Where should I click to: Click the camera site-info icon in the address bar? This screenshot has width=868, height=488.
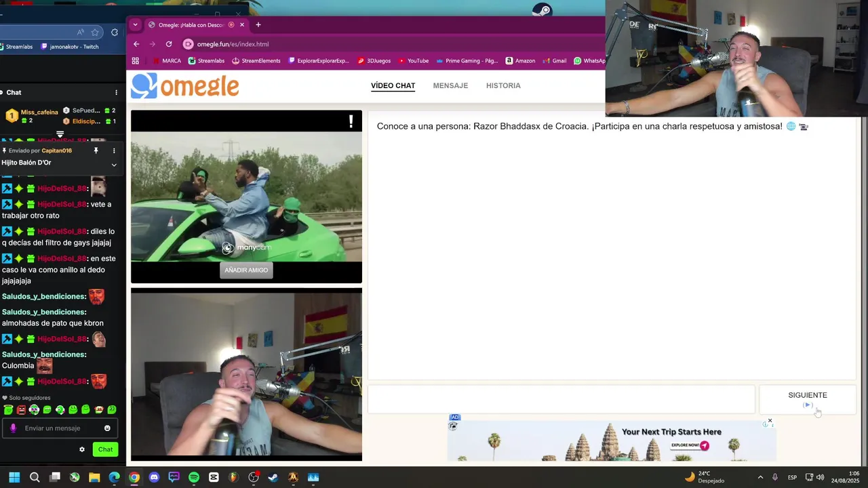tap(189, 44)
